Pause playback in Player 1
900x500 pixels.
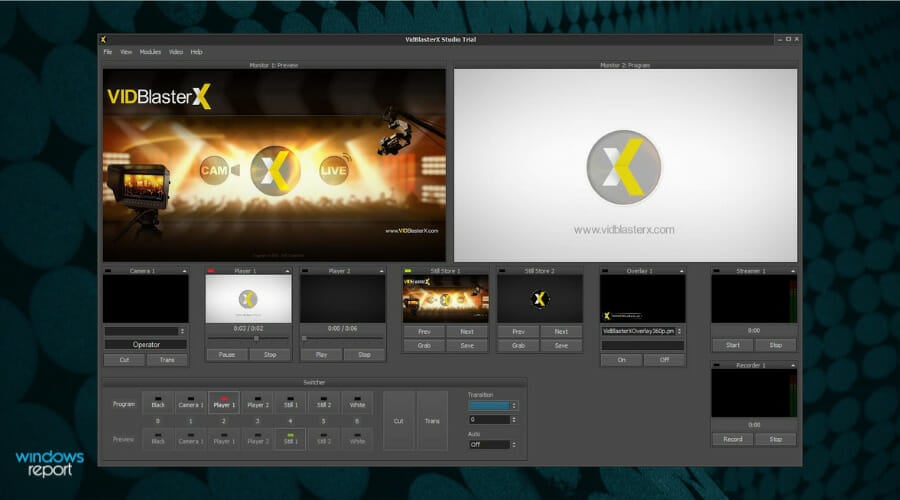pyautogui.click(x=227, y=355)
